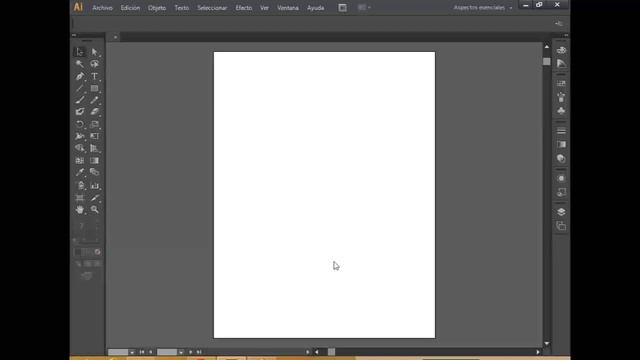
Task: Go to first artboard button
Action: pos(142,352)
